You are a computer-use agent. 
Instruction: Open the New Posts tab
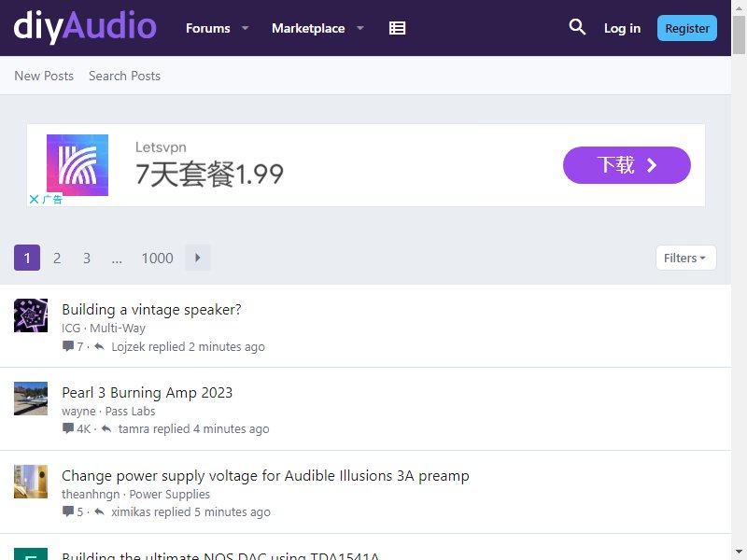pos(44,76)
